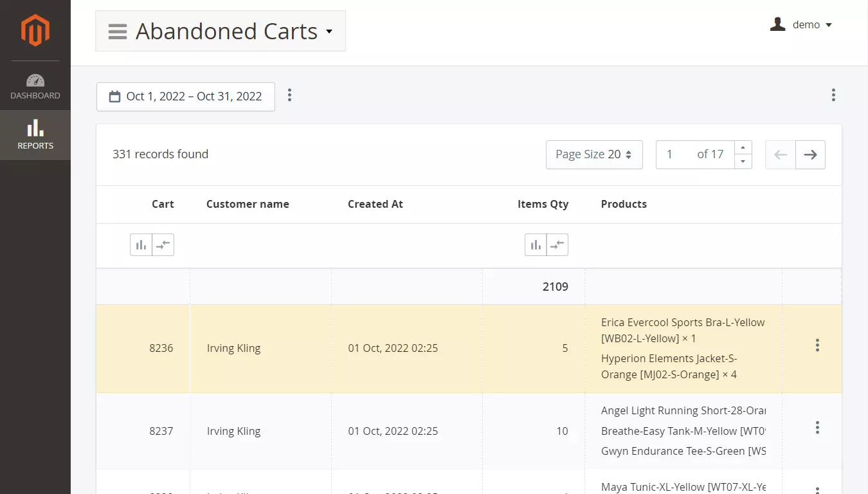Viewport: 868px width, 494px height.
Task: Decrement the page number with down arrow
Action: (743, 162)
